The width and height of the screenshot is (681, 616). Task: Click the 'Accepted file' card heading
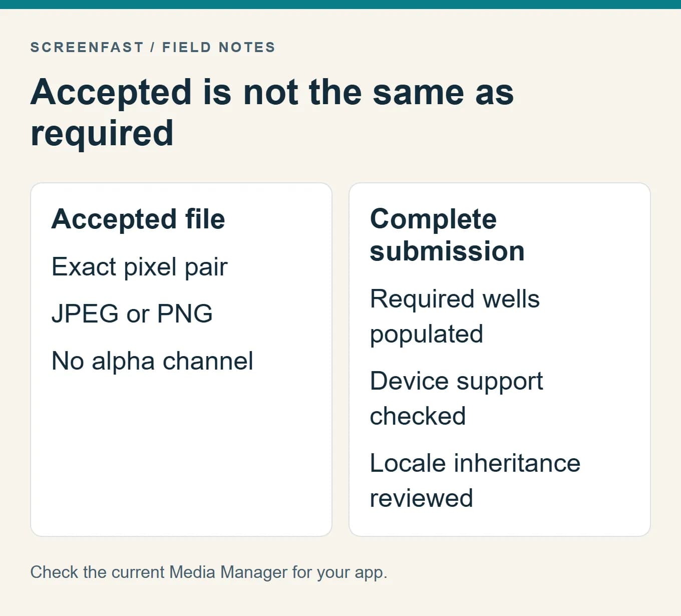pos(138,219)
